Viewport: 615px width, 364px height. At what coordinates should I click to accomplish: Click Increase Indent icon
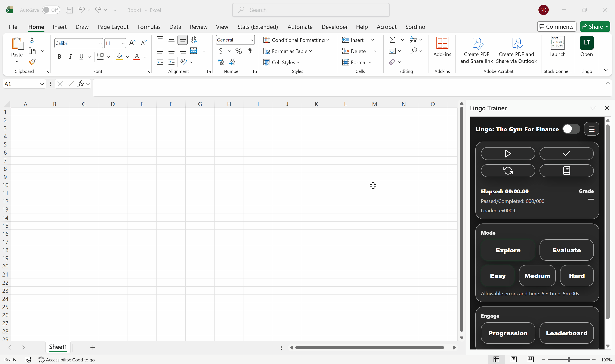pyautogui.click(x=171, y=62)
